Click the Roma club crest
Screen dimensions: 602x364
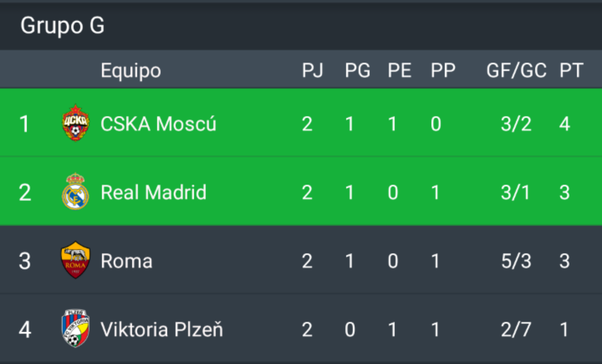click(x=76, y=260)
